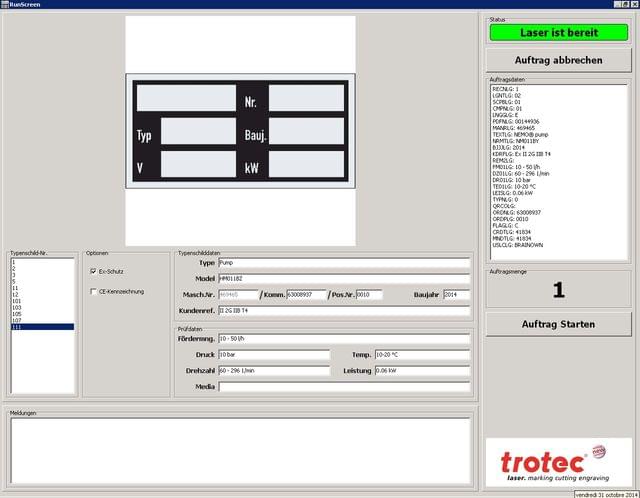The width and height of the screenshot is (640, 498).
Task: Disable the Ex-Schutz checkbox
Action: 94,271
